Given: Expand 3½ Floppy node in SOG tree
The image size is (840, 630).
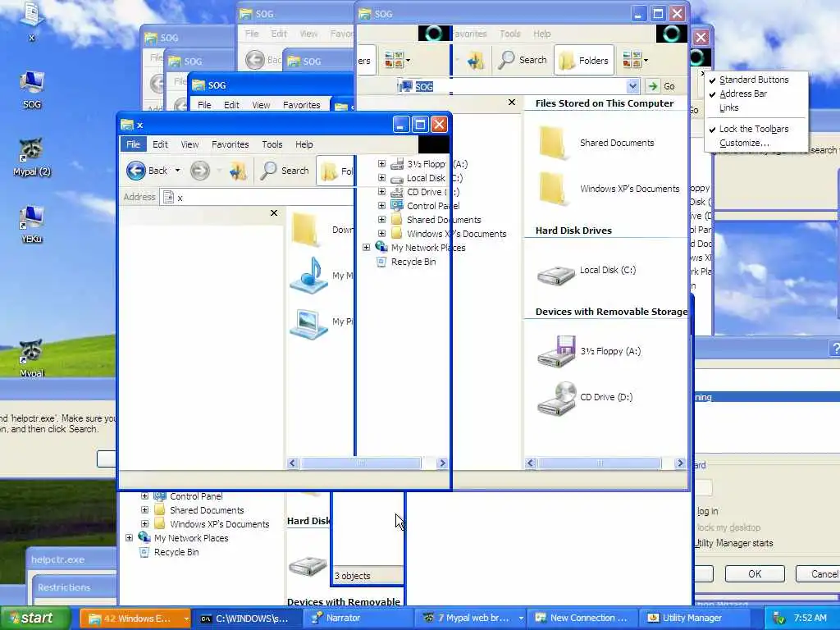Looking at the screenshot, I should coord(381,164).
